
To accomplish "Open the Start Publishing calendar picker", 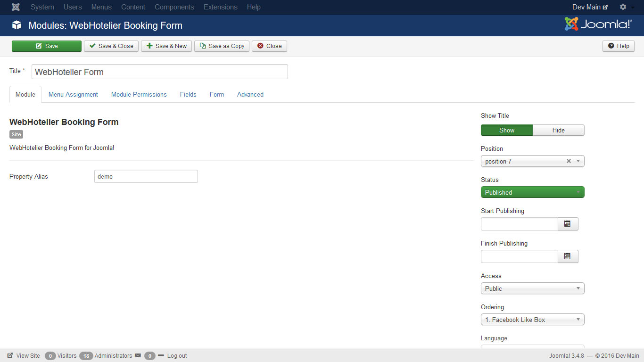I will (x=568, y=224).
